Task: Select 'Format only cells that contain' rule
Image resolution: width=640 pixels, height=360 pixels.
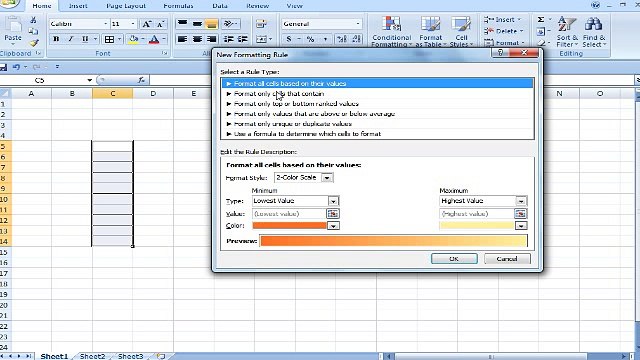Action: point(378,93)
